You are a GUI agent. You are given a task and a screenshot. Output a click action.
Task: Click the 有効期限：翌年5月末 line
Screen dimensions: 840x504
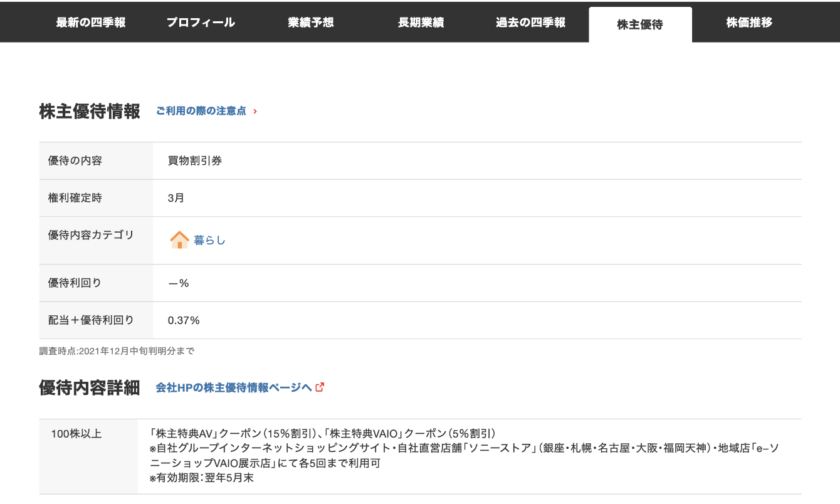pos(201,478)
